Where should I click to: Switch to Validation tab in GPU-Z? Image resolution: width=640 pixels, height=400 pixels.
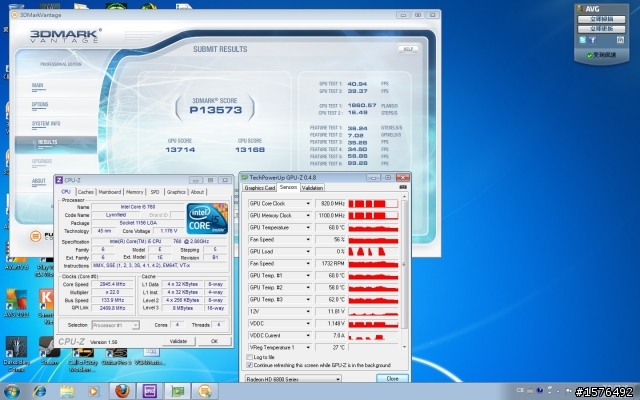point(312,188)
